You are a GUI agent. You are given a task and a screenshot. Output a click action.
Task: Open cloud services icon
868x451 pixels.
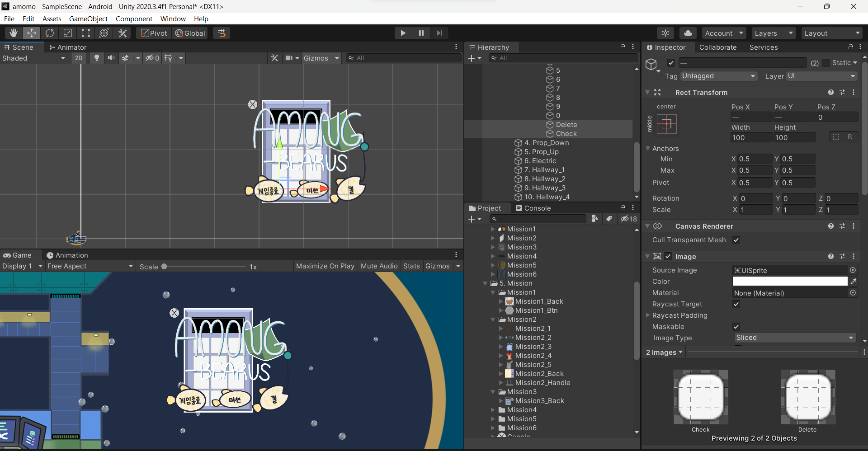(x=688, y=33)
